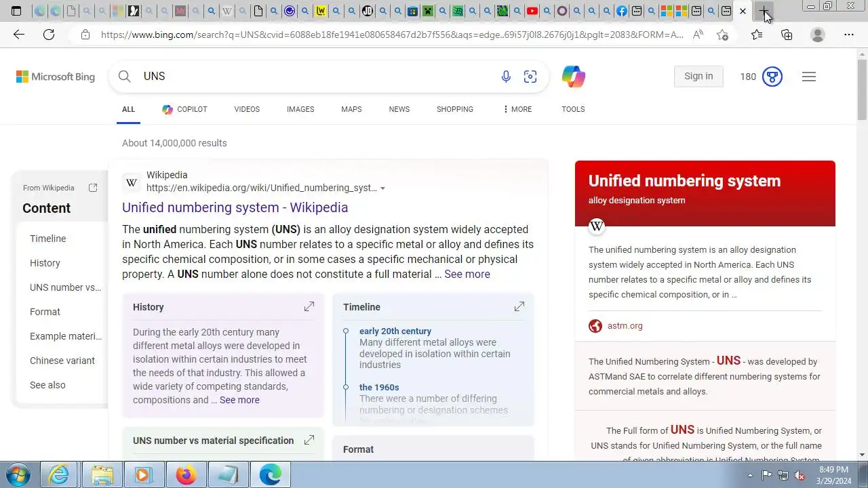Add this page to favorites

tap(722, 35)
